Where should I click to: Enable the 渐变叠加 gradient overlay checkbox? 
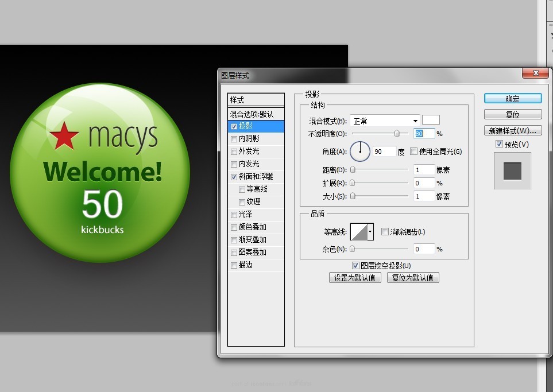tap(234, 240)
